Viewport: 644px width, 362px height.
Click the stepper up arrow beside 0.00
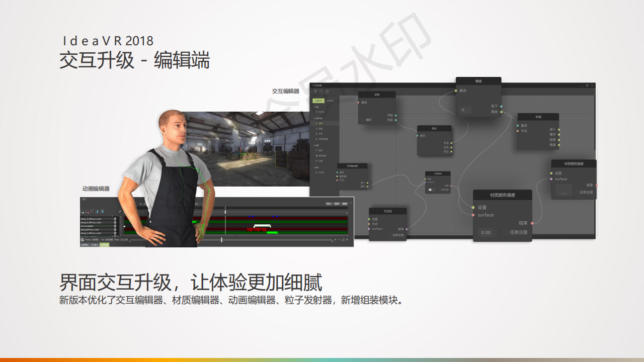(x=496, y=230)
